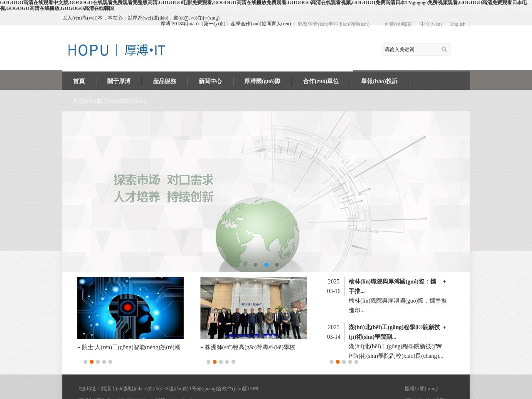Select the first banner carousel dot
The height and width of the screenshot is (399, 532).
point(256,265)
